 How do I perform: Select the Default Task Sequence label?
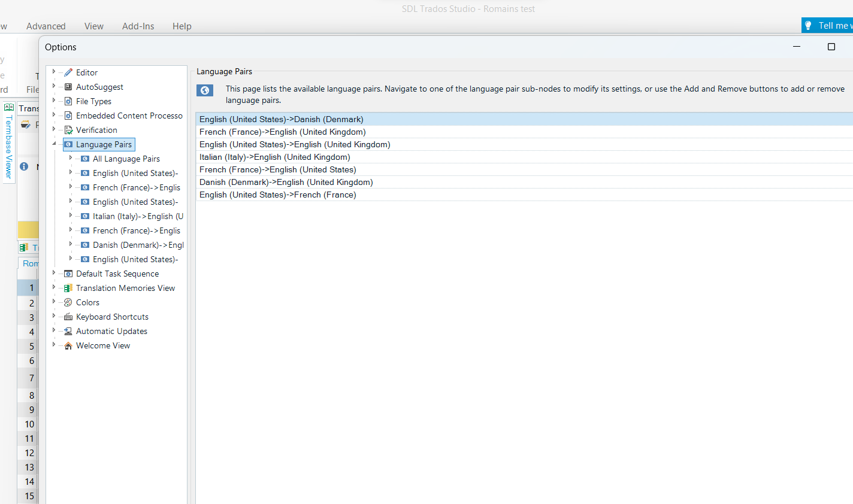(117, 274)
